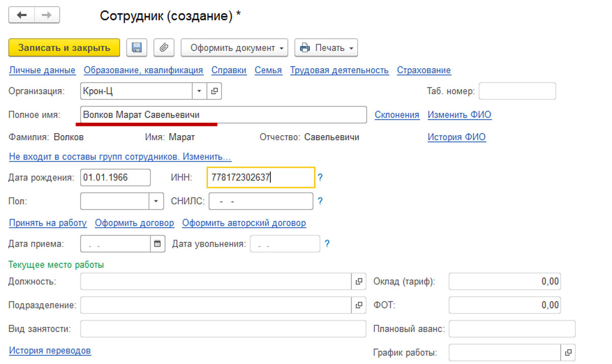The width and height of the screenshot is (612, 364).
Task: Open the Оформить документ dropdown menu
Action: pos(235,48)
